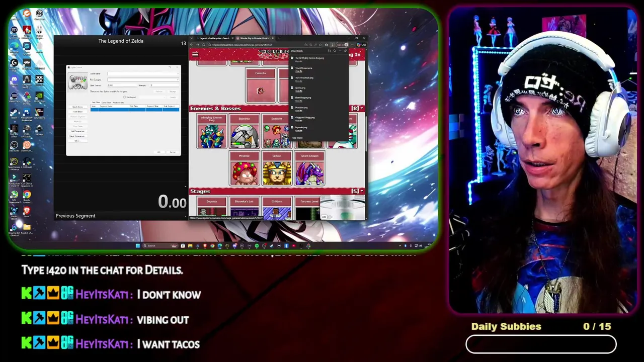644x362 pixels.
Task: Click the Add Comparison button
Action: (77, 131)
